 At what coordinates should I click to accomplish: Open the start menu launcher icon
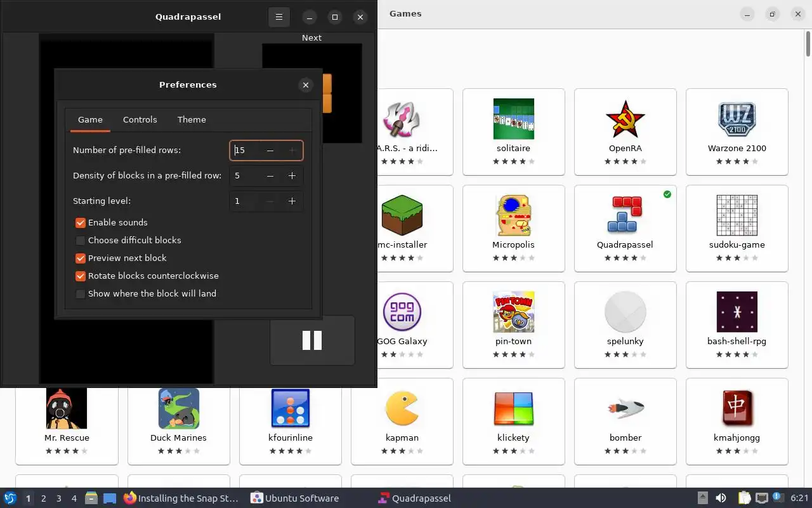[10, 498]
